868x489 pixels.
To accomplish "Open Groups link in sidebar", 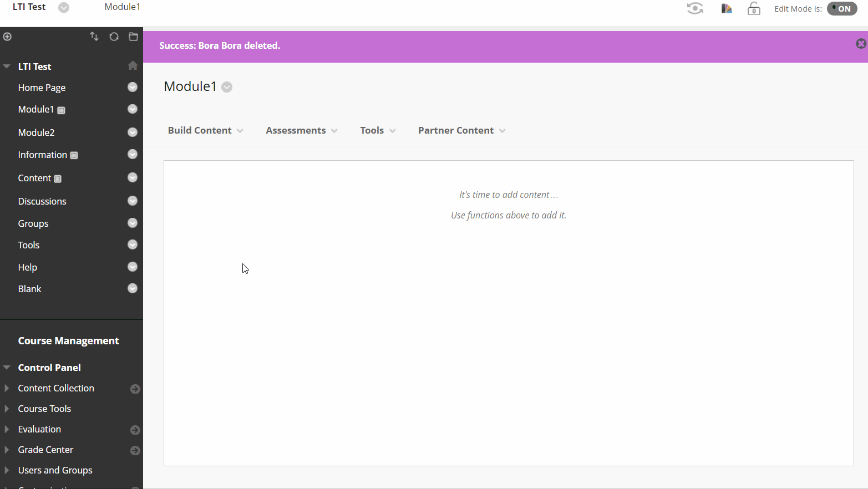I will [33, 223].
